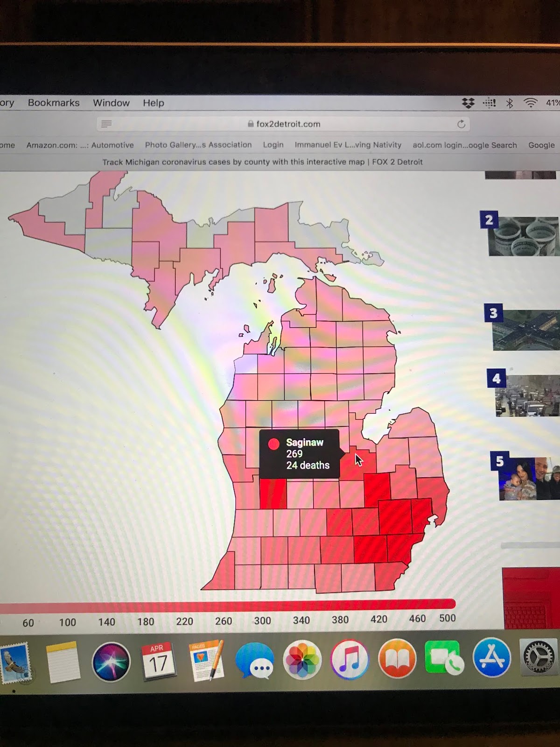
Task: Open Photos app in the Dock
Action: pyautogui.click(x=302, y=660)
